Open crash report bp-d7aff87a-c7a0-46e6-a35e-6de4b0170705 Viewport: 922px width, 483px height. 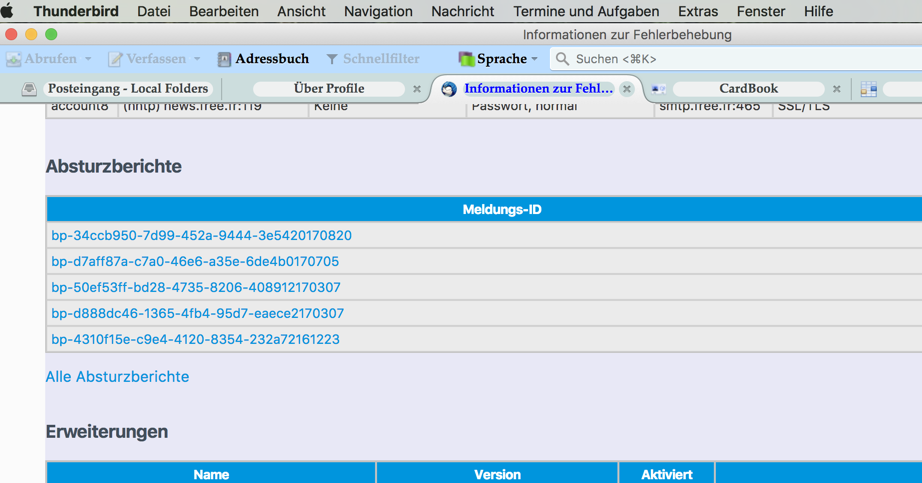(x=195, y=261)
